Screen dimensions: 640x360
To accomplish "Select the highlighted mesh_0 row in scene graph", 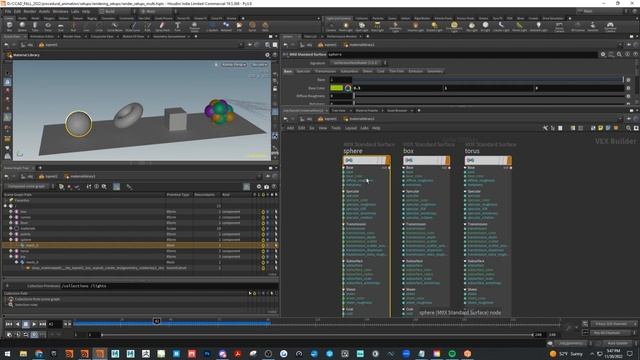I will point(140,245).
